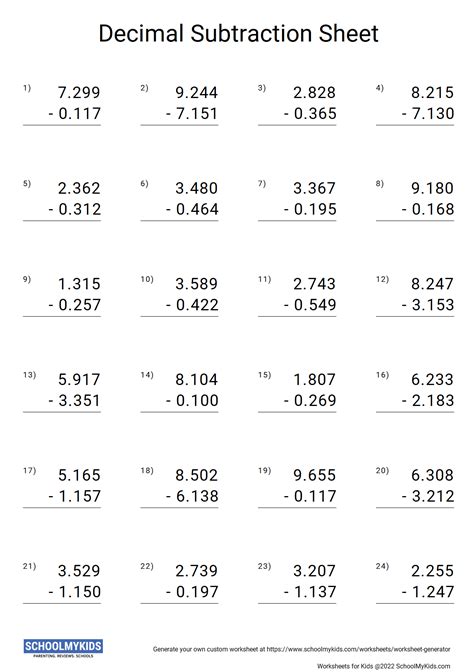Select problem 1: 7.299 minus 0.117

coord(62,105)
